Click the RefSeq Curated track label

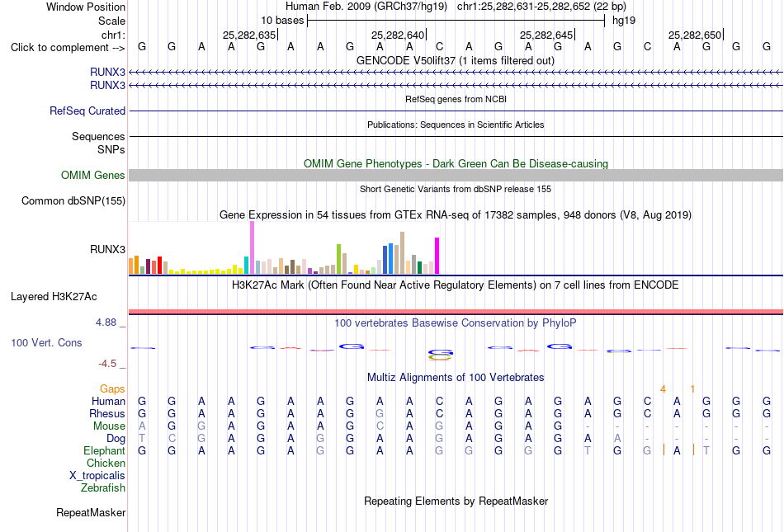(x=87, y=111)
